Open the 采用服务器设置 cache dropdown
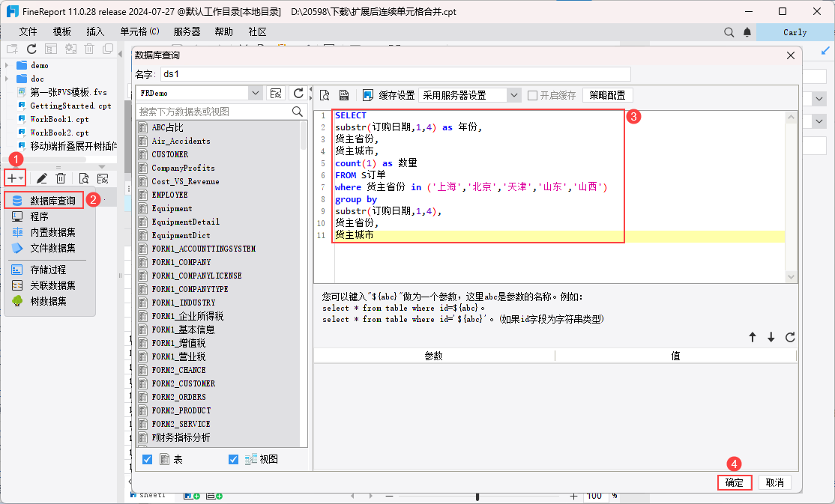The width and height of the screenshot is (835, 504). 513,95
